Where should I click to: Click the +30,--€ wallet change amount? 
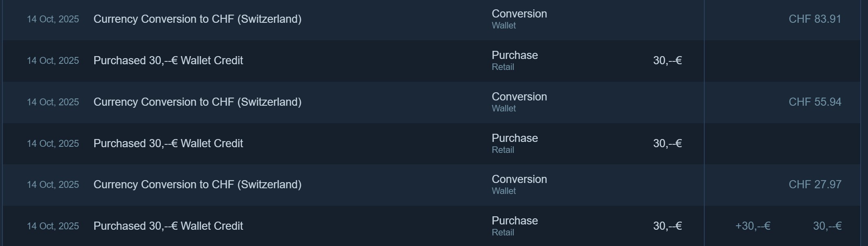click(753, 226)
